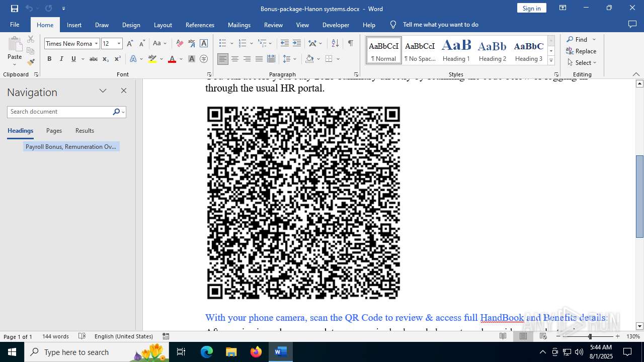Clear all formatting with the eraser icon
This screenshot has width=644, height=362.
pos(180,43)
